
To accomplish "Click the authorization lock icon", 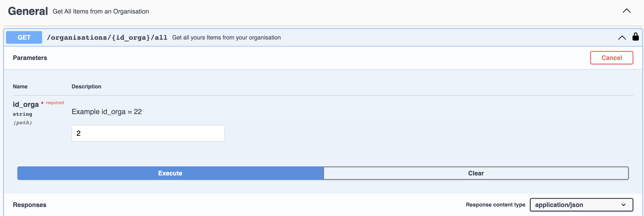I will pyautogui.click(x=635, y=37).
